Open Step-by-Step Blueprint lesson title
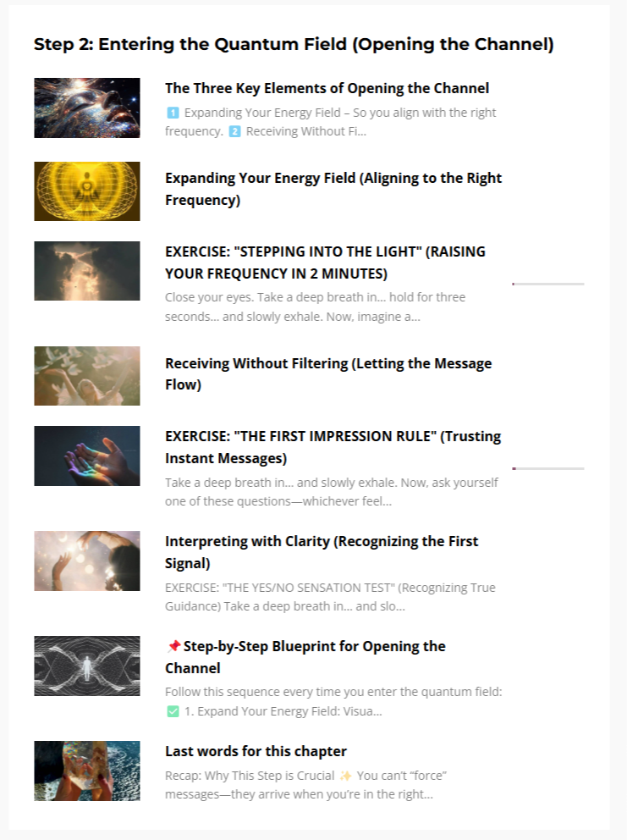Viewport: 627px width, 840px height. click(305, 657)
